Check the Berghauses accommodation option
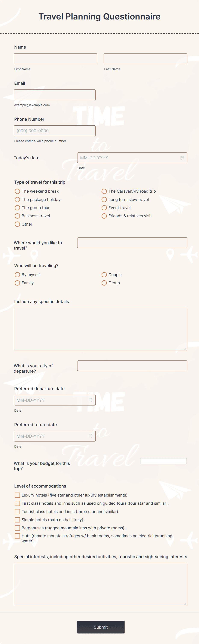 [17, 528]
